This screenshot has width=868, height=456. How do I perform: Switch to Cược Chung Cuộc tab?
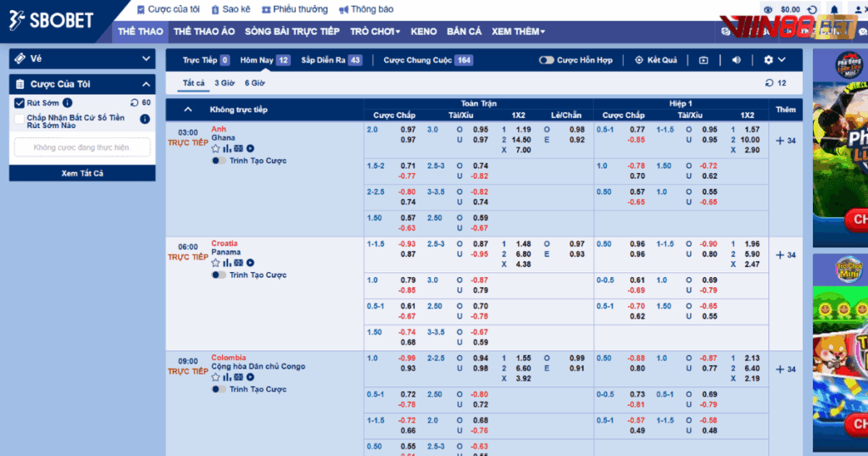tap(428, 60)
